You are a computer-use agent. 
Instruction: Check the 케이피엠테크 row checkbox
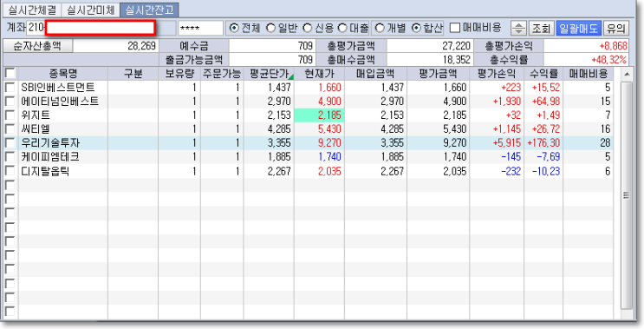(x=10, y=157)
